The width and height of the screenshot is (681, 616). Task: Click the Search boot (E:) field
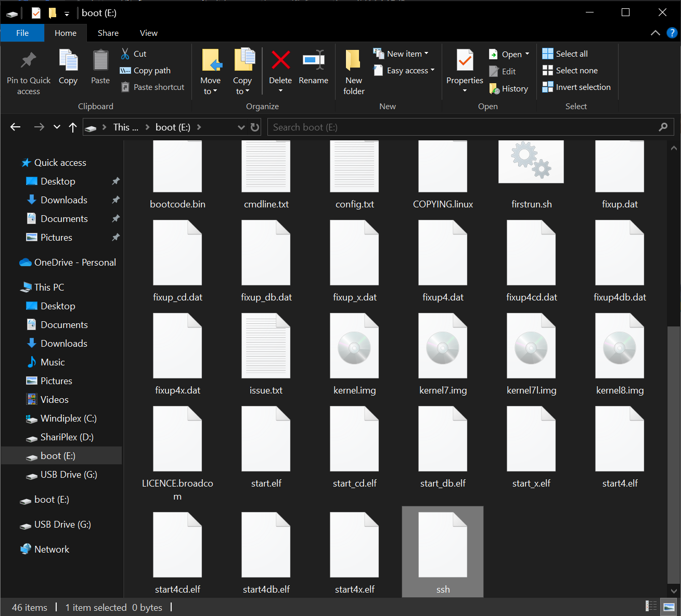(x=463, y=127)
